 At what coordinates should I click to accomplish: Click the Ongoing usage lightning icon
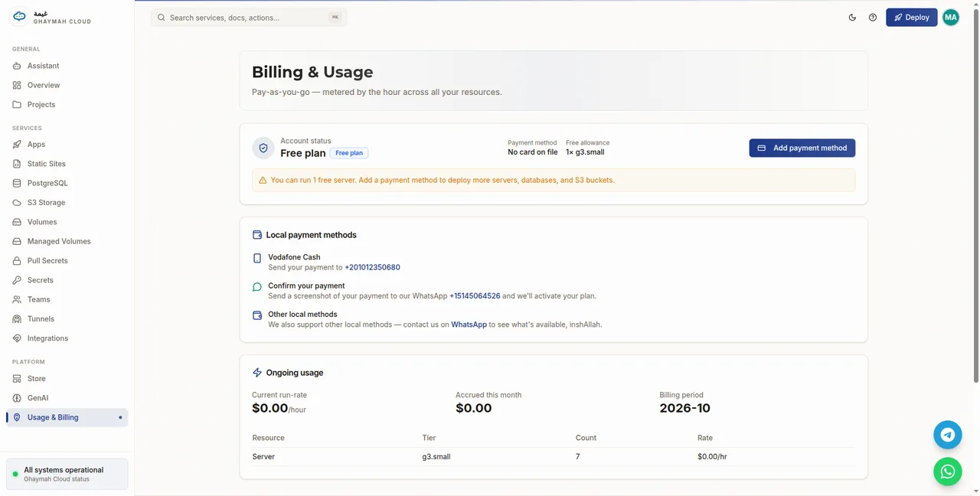[x=257, y=373]
